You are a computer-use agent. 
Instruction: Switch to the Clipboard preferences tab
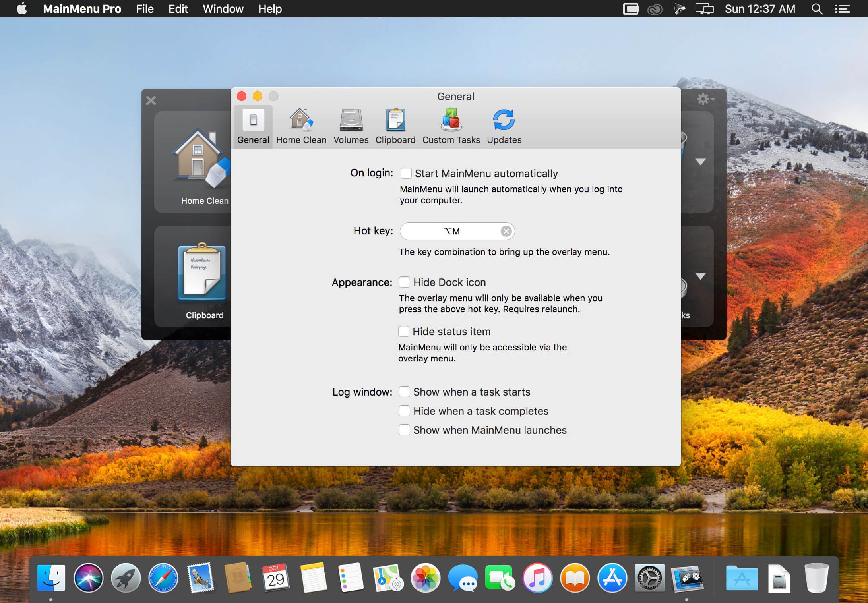[395, 127]
